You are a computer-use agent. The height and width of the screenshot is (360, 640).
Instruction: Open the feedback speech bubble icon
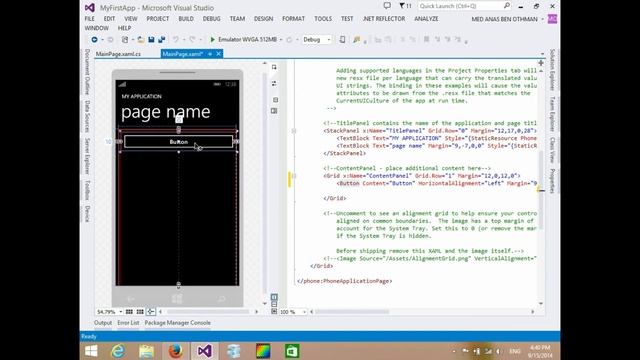(x=387, y=6)
